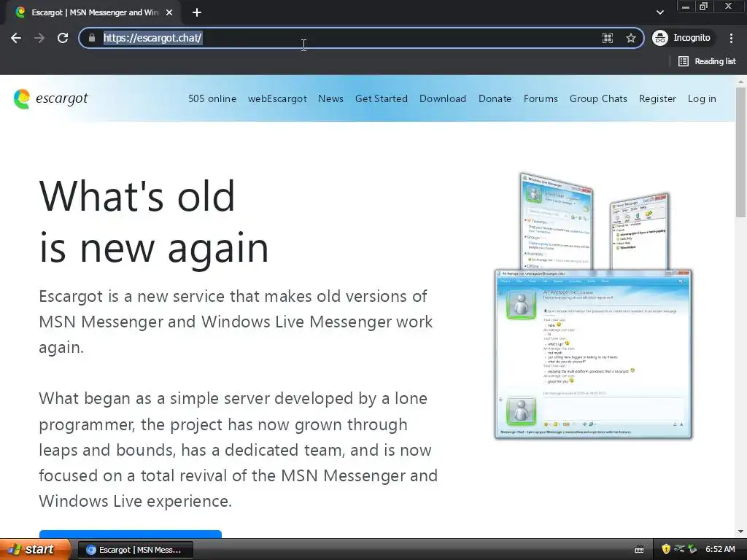747x560 pixels.
Task: Close the Escargot browser tab
Action: pyautogui.click(x=169, y=12)
